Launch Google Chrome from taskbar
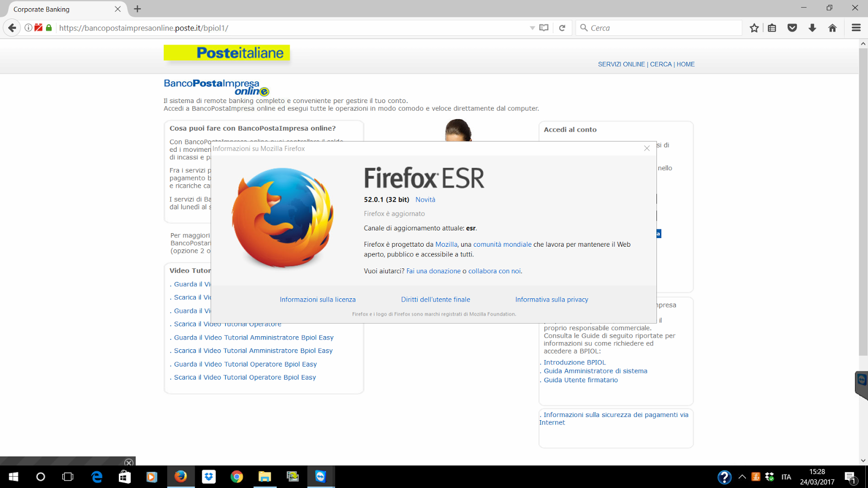Viewport: 868px width, 488px height. coord(237,477)
